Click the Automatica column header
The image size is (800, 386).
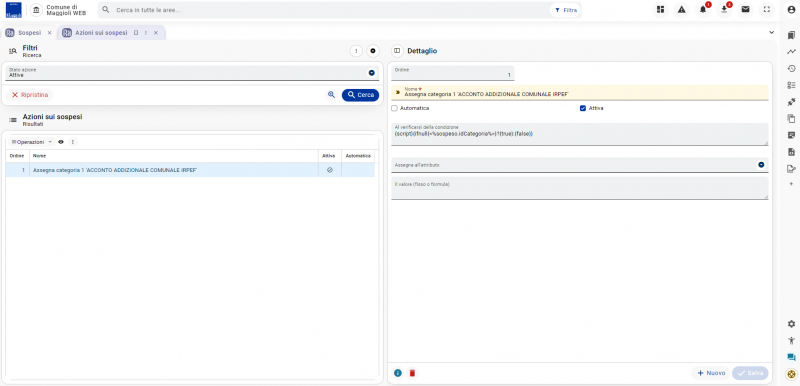pos(358,156)
